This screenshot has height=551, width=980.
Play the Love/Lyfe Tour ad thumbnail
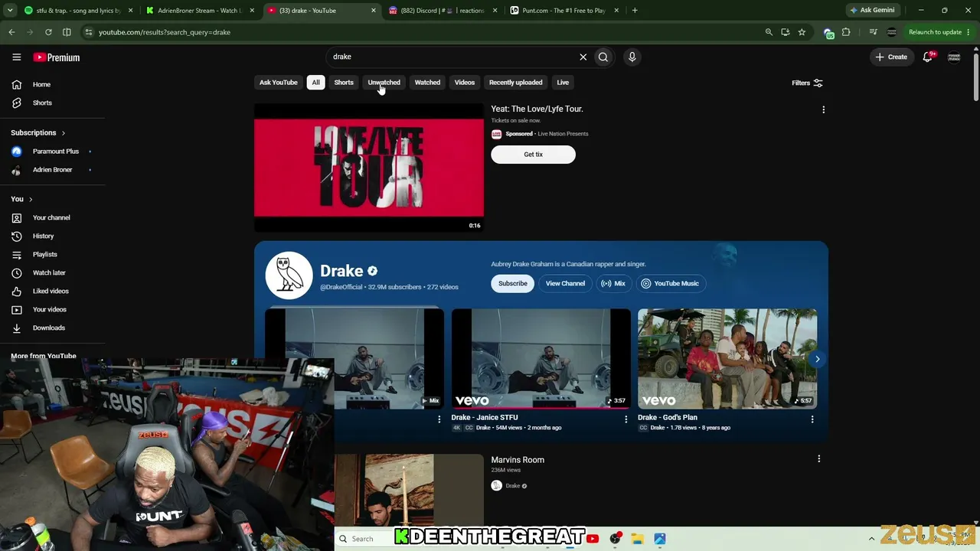[369, 168]
